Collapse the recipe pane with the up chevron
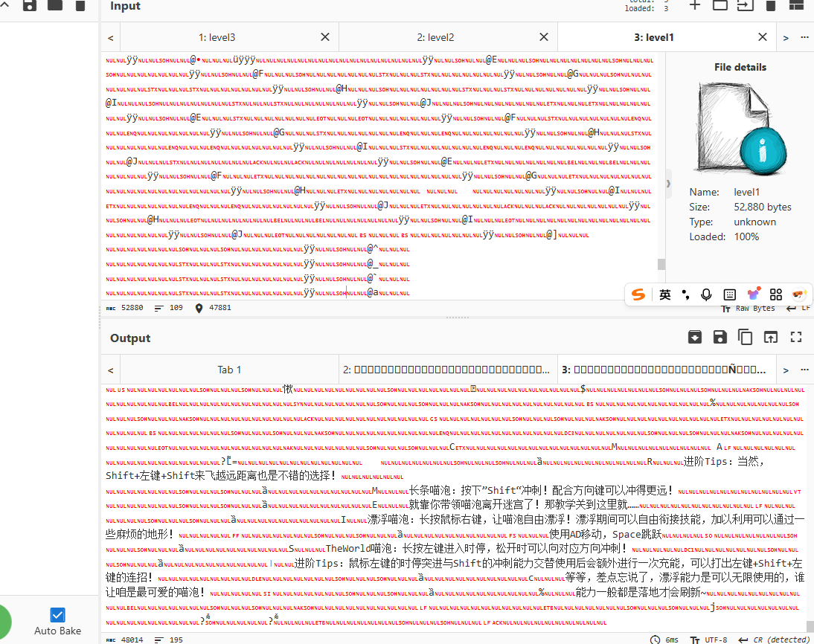Viewport: 814px width, 644px height. click(4, 4)
